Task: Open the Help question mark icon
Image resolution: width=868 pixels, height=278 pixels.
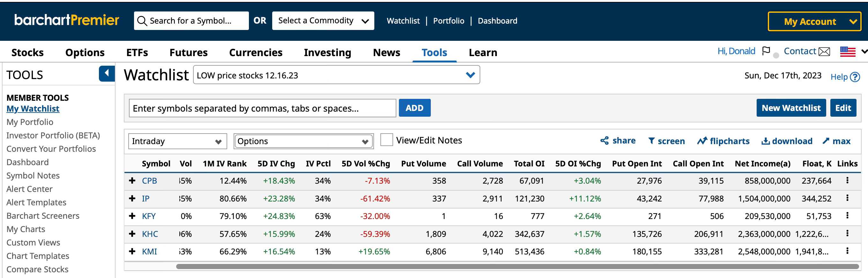Action: tap(855, 77)
